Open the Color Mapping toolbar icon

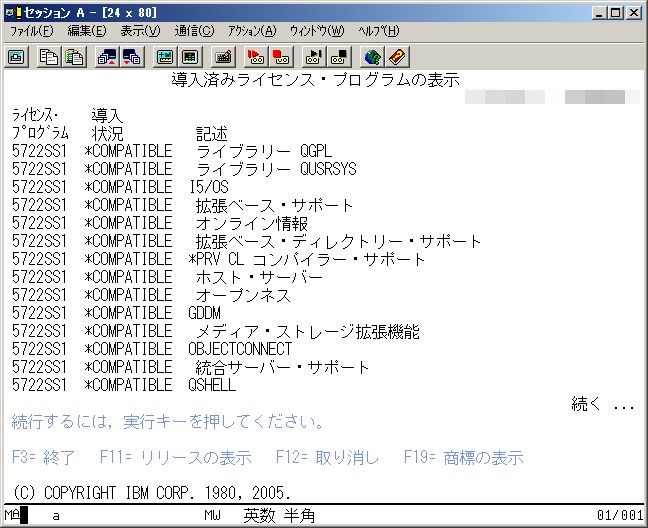[x=190, y=57]
